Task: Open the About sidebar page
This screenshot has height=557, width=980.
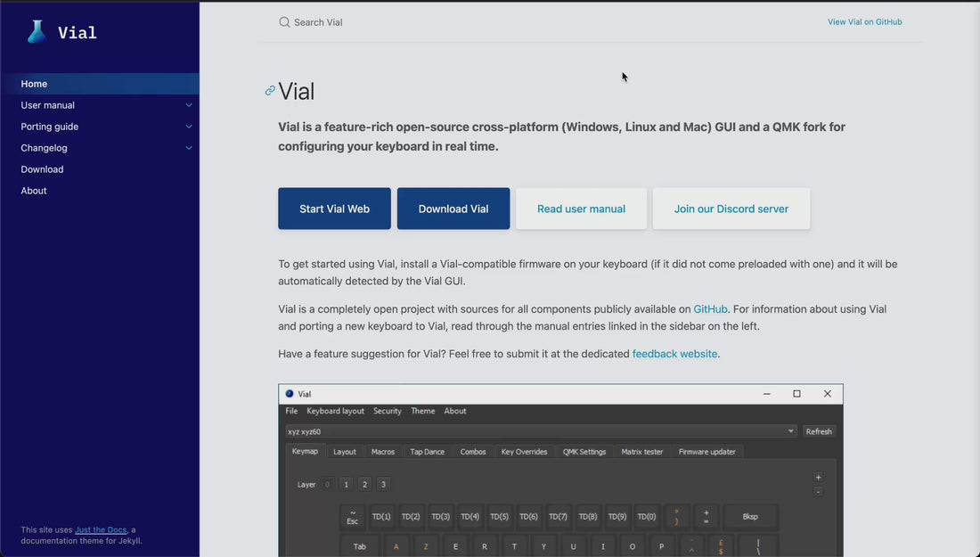Action: click(x=34, y=191)
